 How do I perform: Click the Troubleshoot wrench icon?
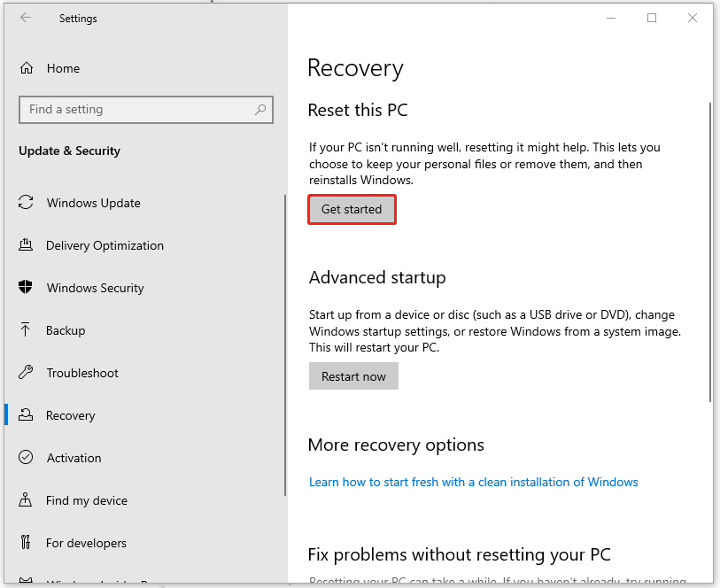(x=27, y=373)
